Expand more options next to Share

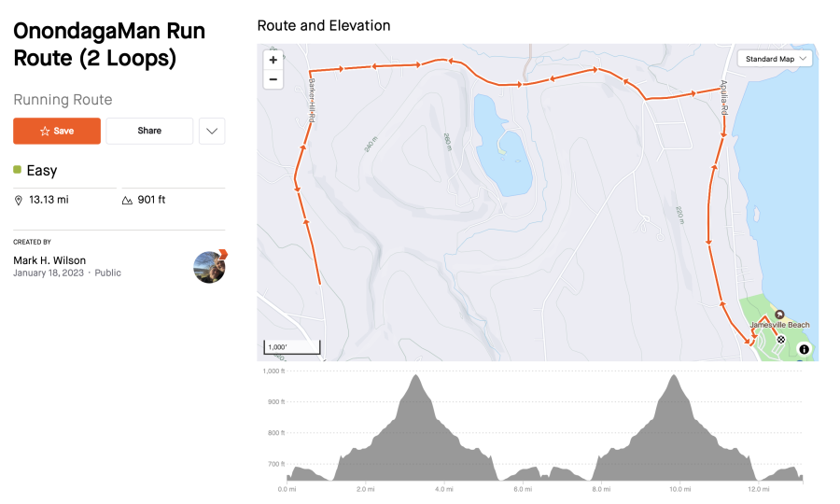pos(212,131)
